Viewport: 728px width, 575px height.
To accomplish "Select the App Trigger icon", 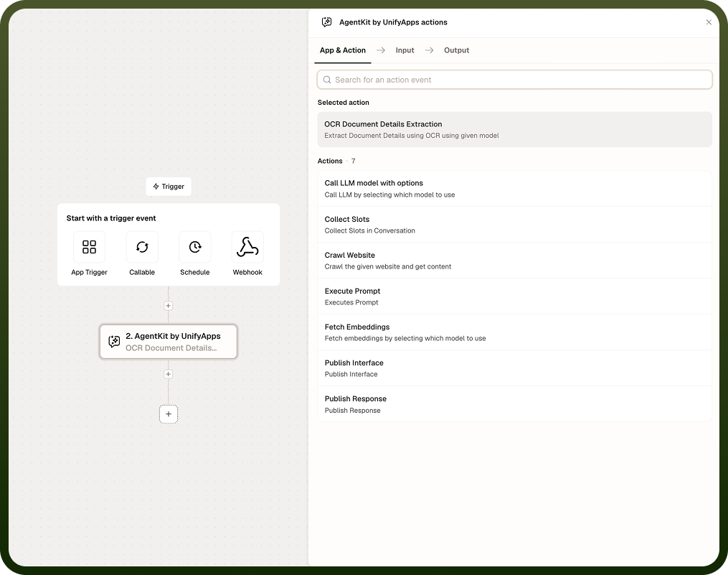I will click(x=89, y=247).
